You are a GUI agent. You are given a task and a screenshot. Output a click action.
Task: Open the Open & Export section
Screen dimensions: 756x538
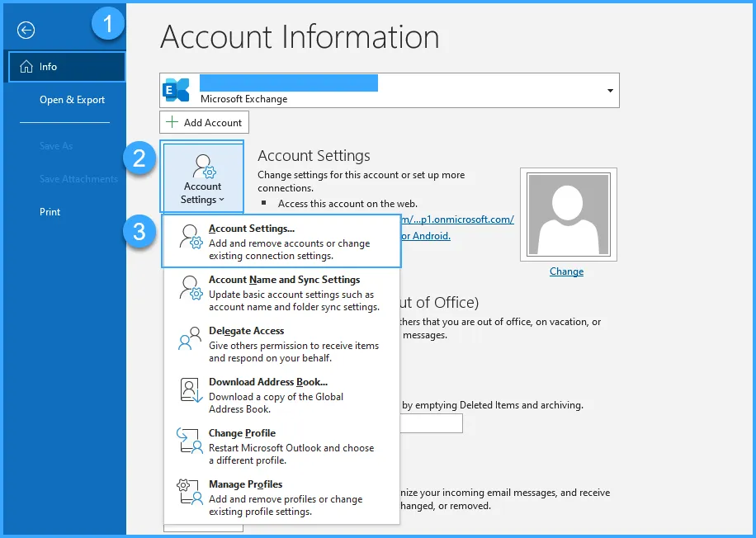click(72, 99)
